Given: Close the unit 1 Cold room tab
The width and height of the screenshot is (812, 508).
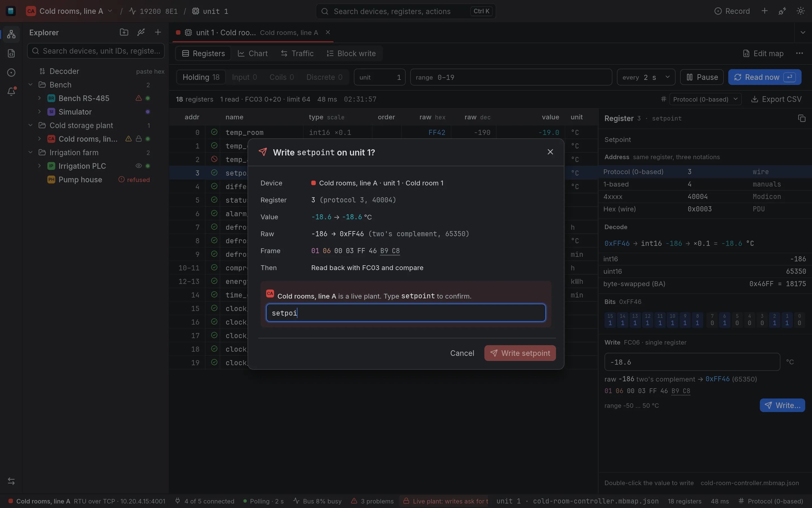Looking at the screenshot, I should (x=328, y=32).
